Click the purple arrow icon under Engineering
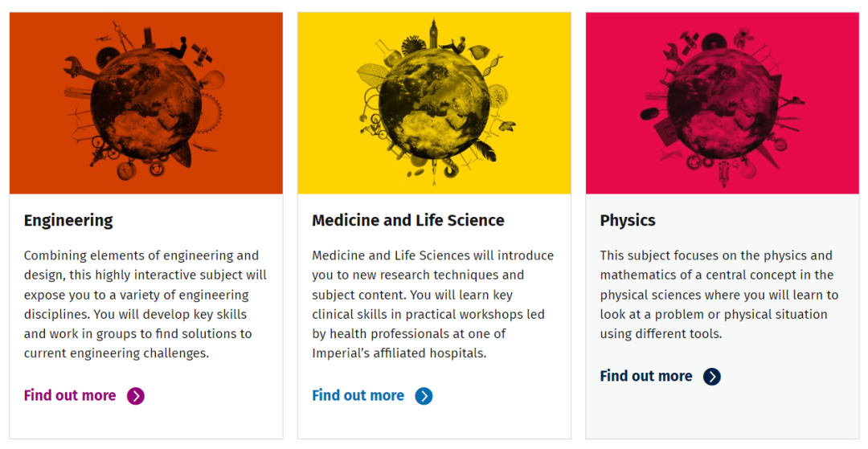The width and height of the screenshot is (868, 449). pos(136,396)
